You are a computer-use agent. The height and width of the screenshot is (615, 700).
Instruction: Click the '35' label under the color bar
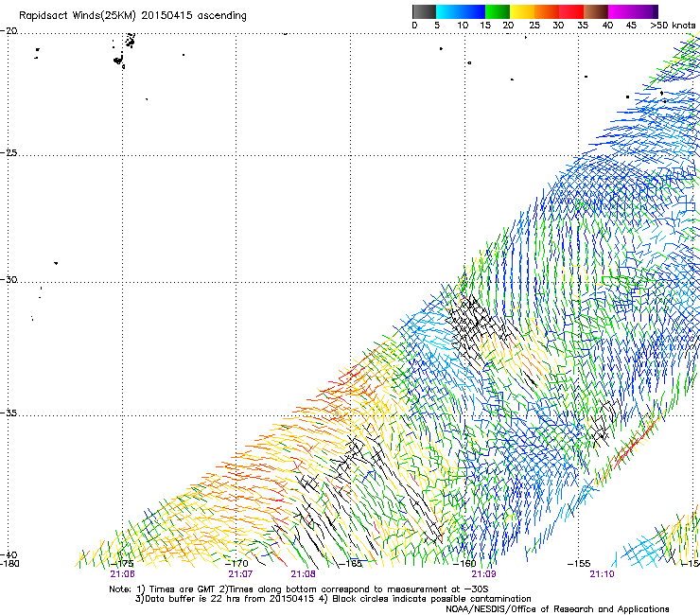click(583, 26)
